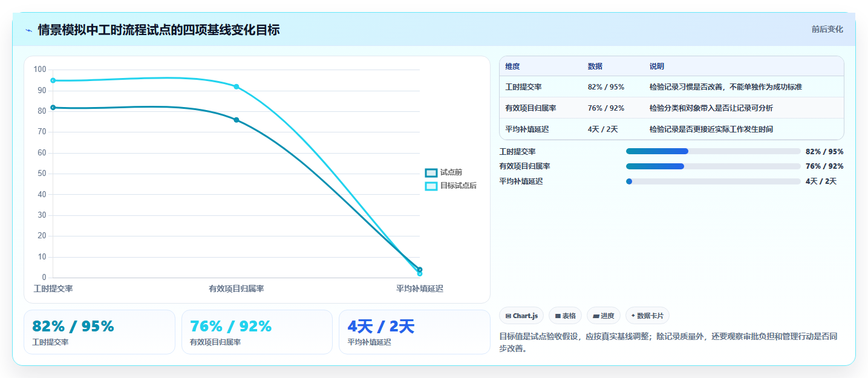This screenshot has width=868, height=378.
Task: Select the 进度 tag
Action: click(x=604, y=316)
